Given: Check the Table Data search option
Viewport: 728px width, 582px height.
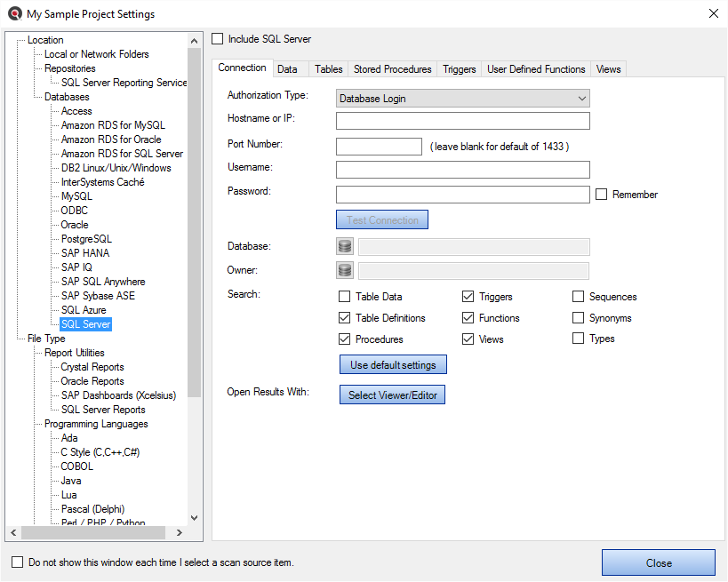Looking at the screenshot, I should [x=345, y=297].
